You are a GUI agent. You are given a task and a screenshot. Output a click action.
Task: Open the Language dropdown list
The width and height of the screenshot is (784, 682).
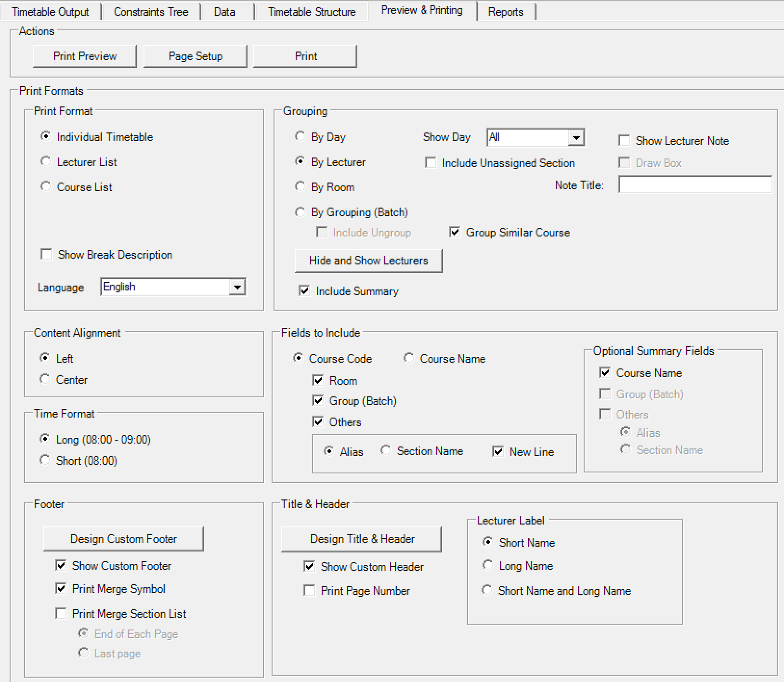[237, 287]
